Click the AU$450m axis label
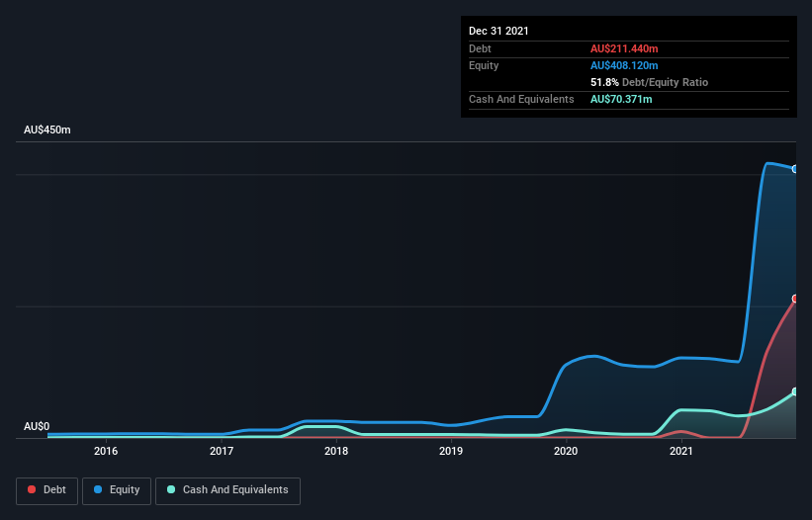Viewport: 812px width, 520px height. click(47, 130)
